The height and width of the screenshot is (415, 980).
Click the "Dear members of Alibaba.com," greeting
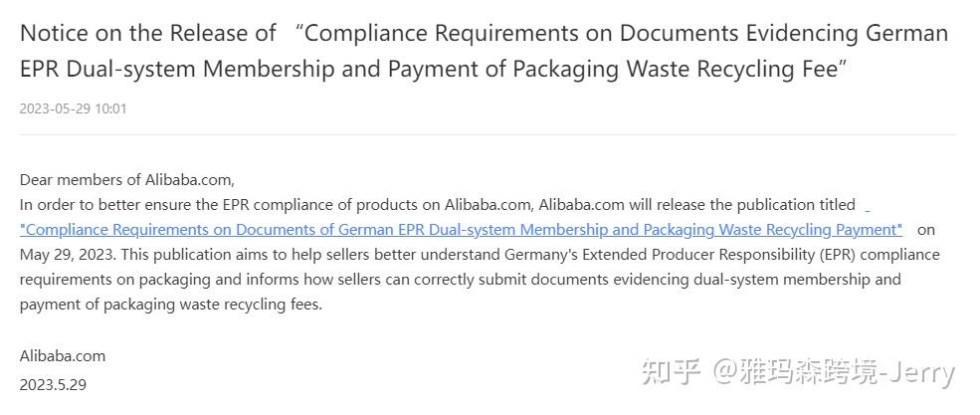point(127,180)
